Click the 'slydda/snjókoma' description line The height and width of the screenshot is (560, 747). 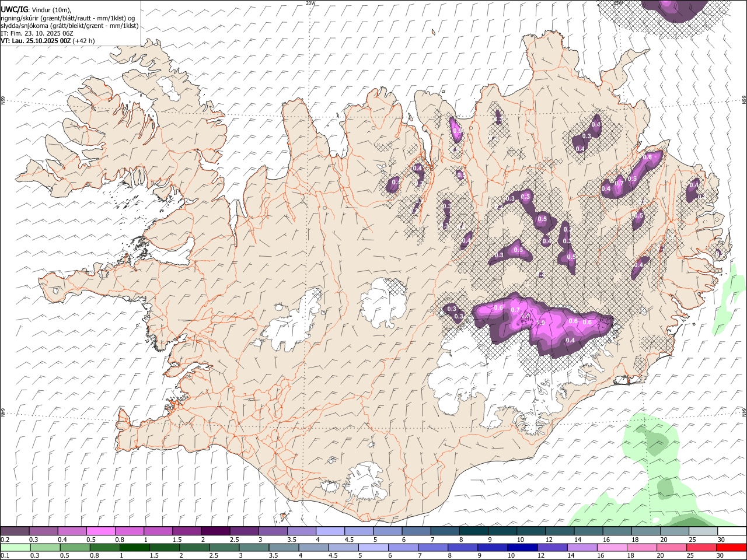[x=69, y=26]
